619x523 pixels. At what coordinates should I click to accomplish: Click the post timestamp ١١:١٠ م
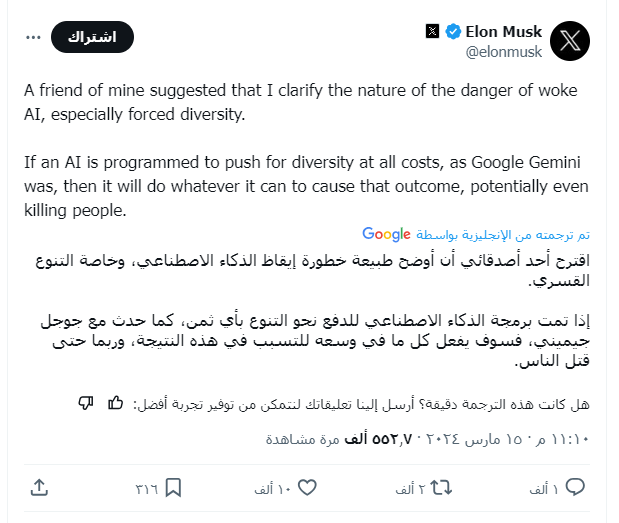tap(568, 439)
